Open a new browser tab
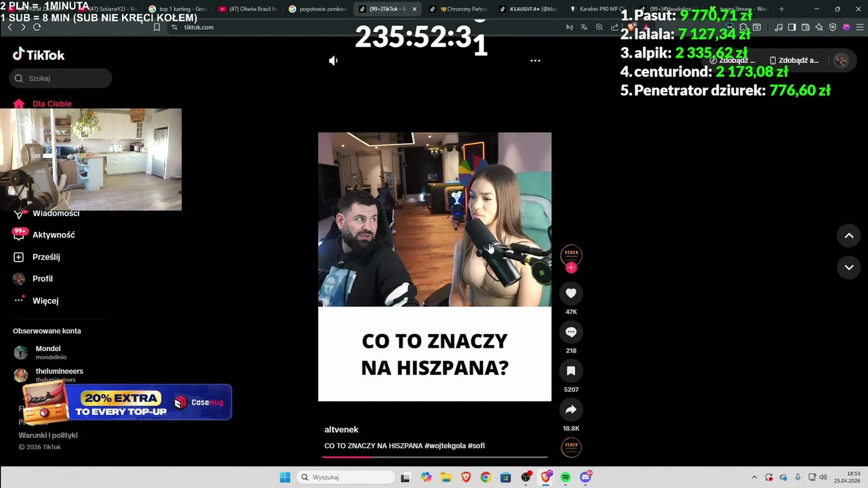 (781, 9)
